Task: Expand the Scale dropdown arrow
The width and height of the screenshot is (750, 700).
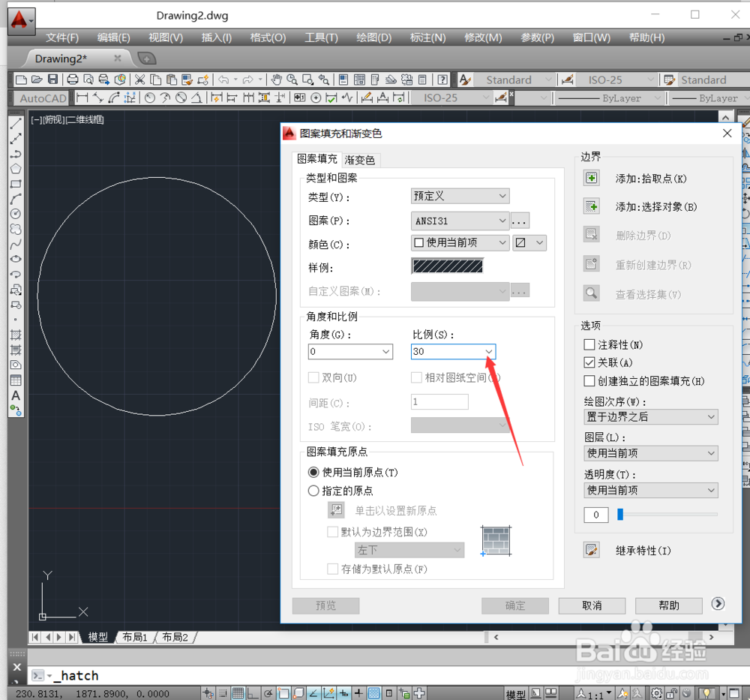Action: coord(489,352)
